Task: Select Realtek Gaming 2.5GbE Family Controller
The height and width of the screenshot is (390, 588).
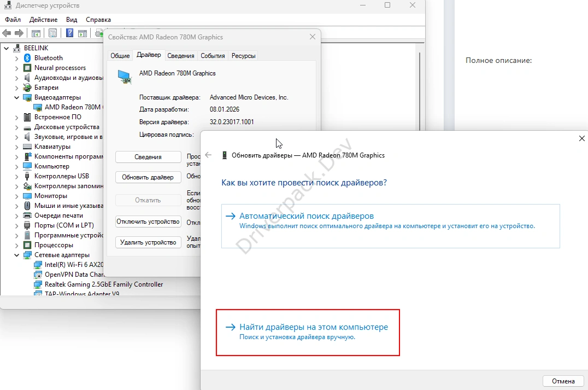Action: (x=103, y=284)
